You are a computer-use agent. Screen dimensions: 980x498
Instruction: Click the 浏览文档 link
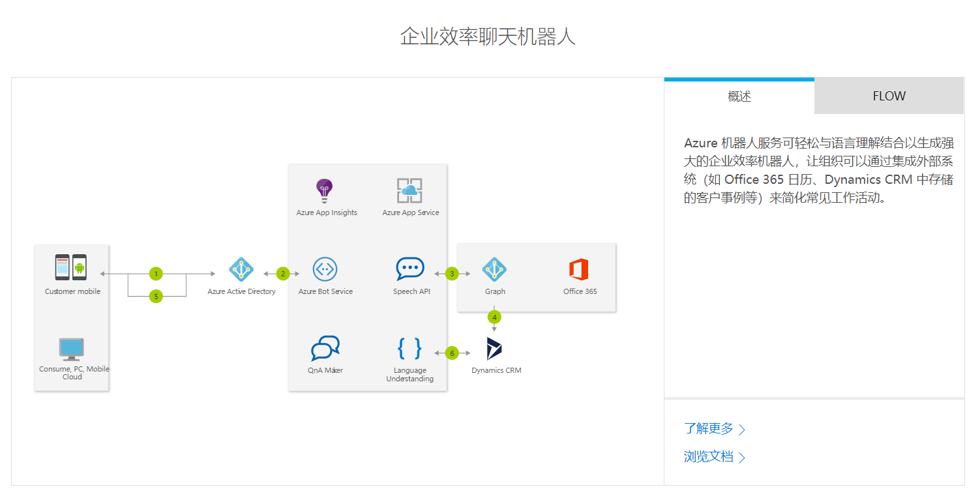(709, 456)
